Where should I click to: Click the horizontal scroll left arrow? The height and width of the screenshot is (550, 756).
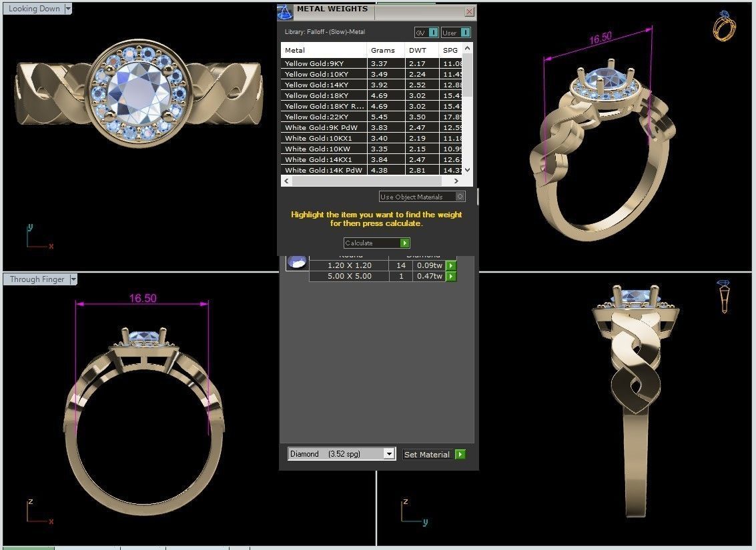pos(286,181)
